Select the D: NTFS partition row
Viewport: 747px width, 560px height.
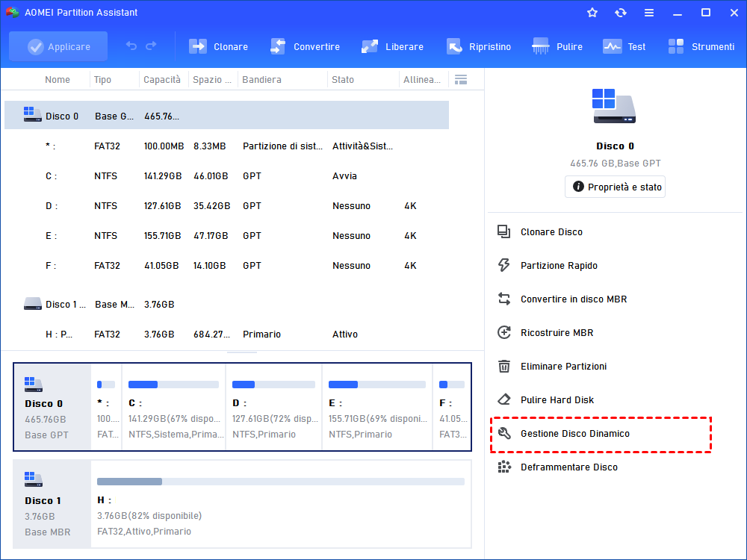coord(227,206)
